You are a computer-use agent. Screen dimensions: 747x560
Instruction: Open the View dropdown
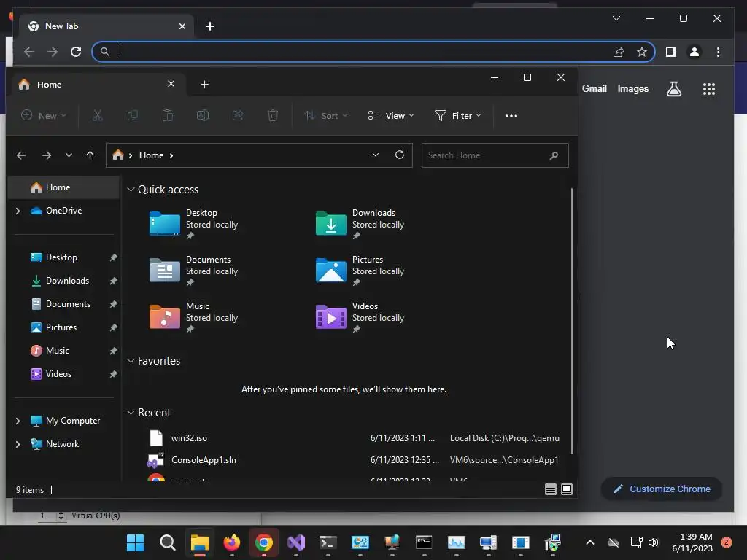coord(391,116)
